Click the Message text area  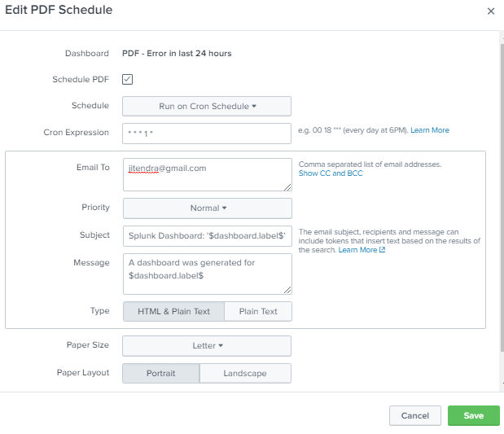tap(207, 273)
